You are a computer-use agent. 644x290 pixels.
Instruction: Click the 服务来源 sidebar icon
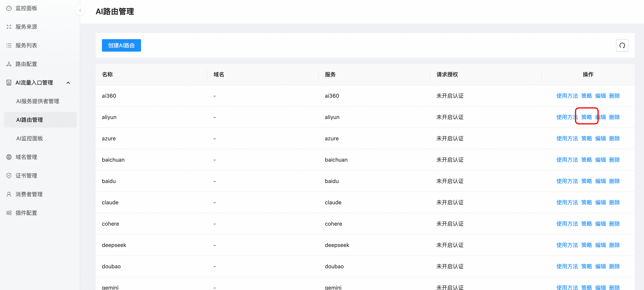(x=9, y=27)
